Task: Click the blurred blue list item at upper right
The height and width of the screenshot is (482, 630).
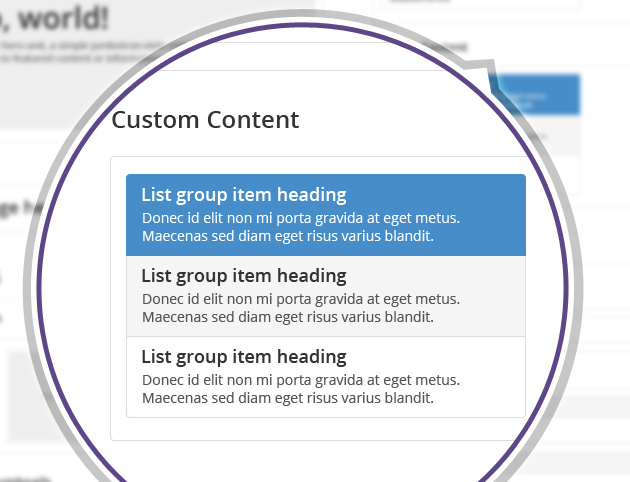Action: point(536,95)
